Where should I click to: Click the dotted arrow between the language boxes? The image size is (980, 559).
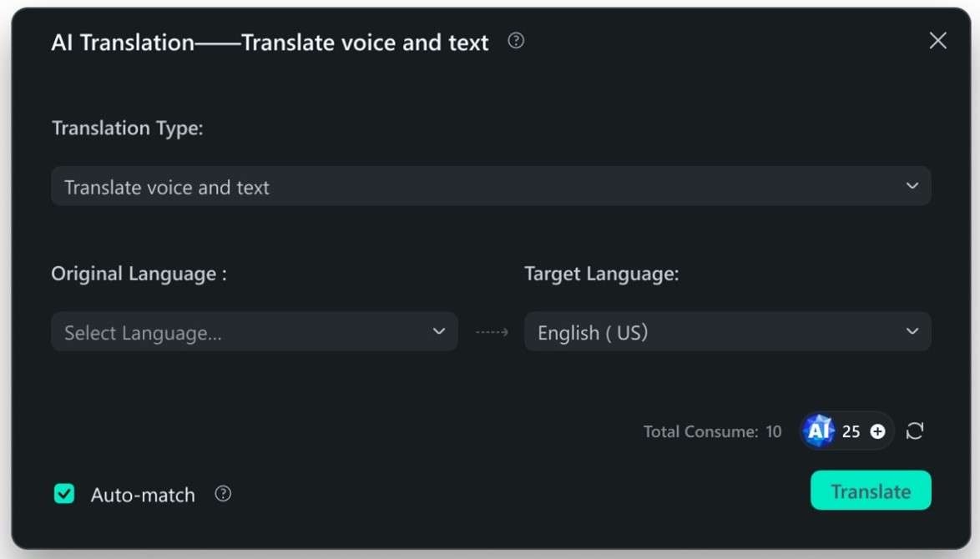coord(492,332)
